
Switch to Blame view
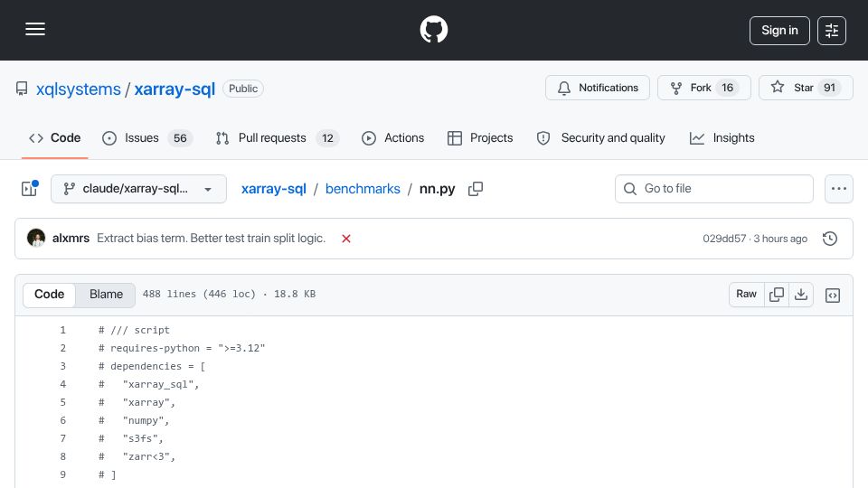[x=106, y=295]
